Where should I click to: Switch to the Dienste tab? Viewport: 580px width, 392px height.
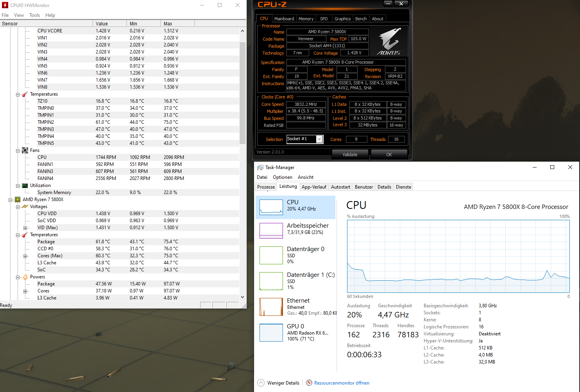pos(403,187)
